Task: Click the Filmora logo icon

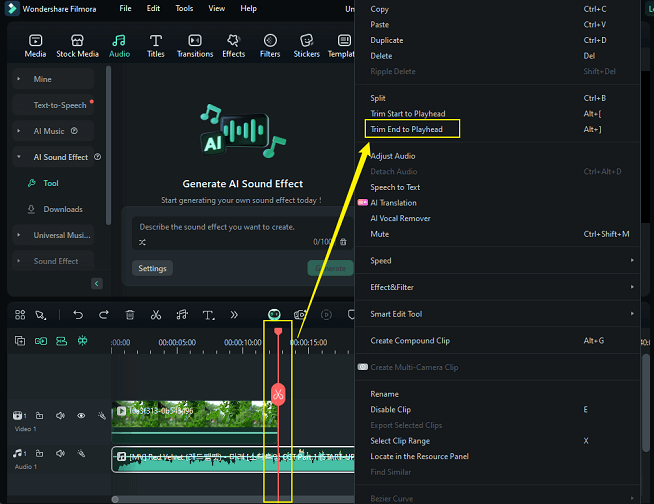Action: [x=12, y=8]
